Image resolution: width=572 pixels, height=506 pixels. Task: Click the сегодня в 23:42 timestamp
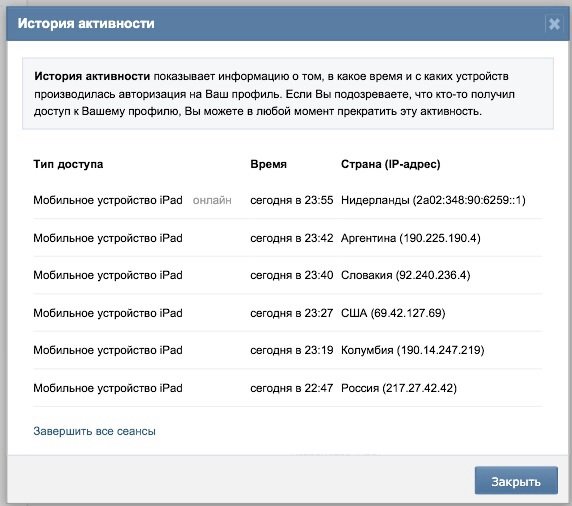click(291, 238)
